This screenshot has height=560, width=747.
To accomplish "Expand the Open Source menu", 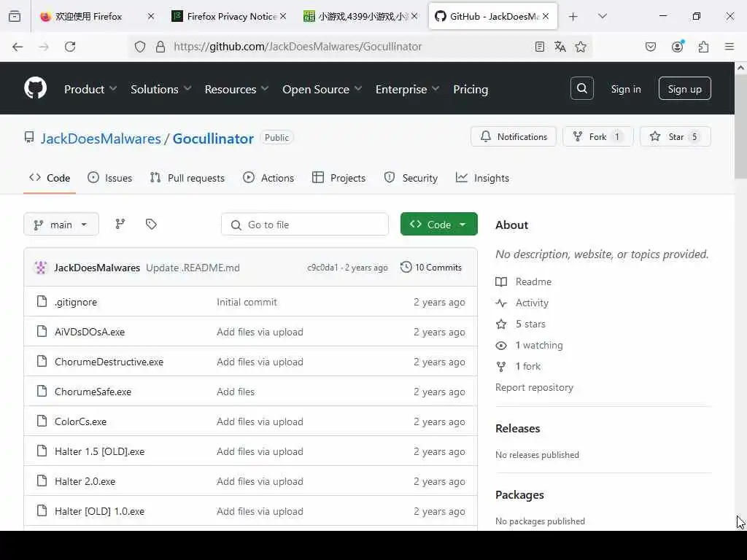I will 322,89.
